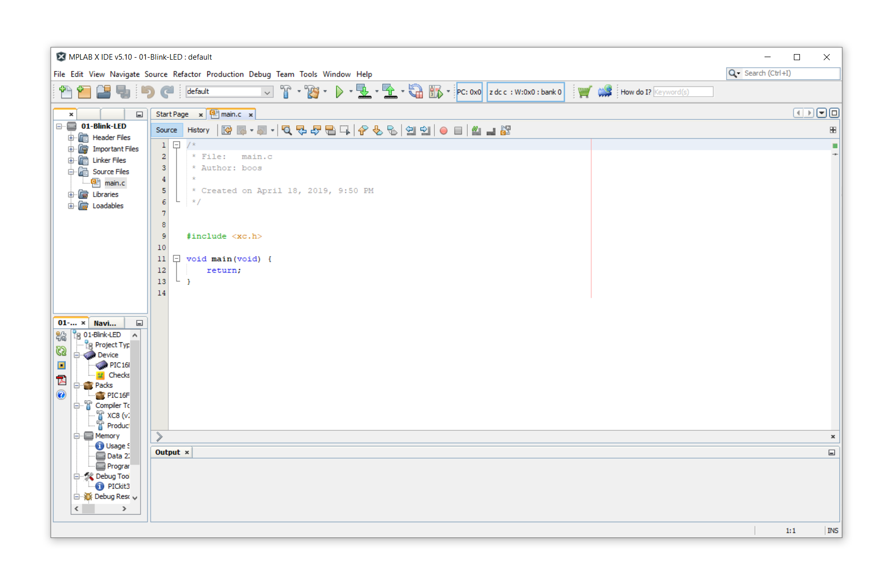Collapse the main function code fold
Screen dimensions: 895x588
(x=176, y=258)
